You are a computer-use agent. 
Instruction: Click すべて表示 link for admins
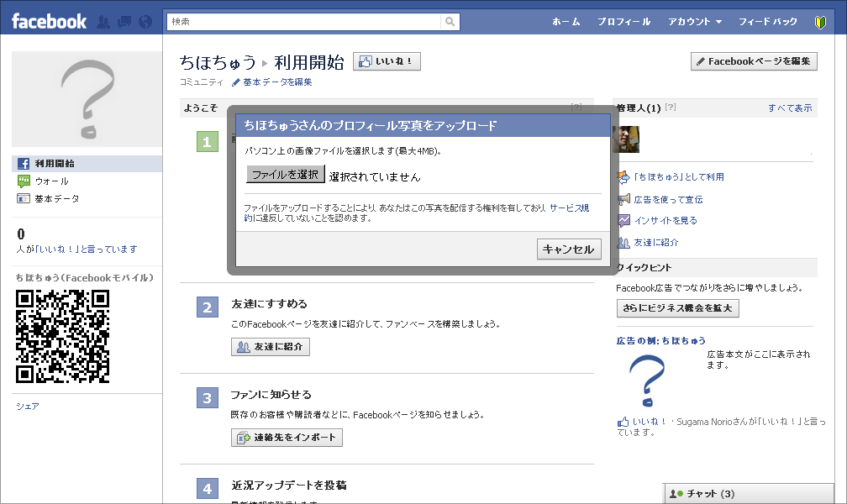[790, 108]
